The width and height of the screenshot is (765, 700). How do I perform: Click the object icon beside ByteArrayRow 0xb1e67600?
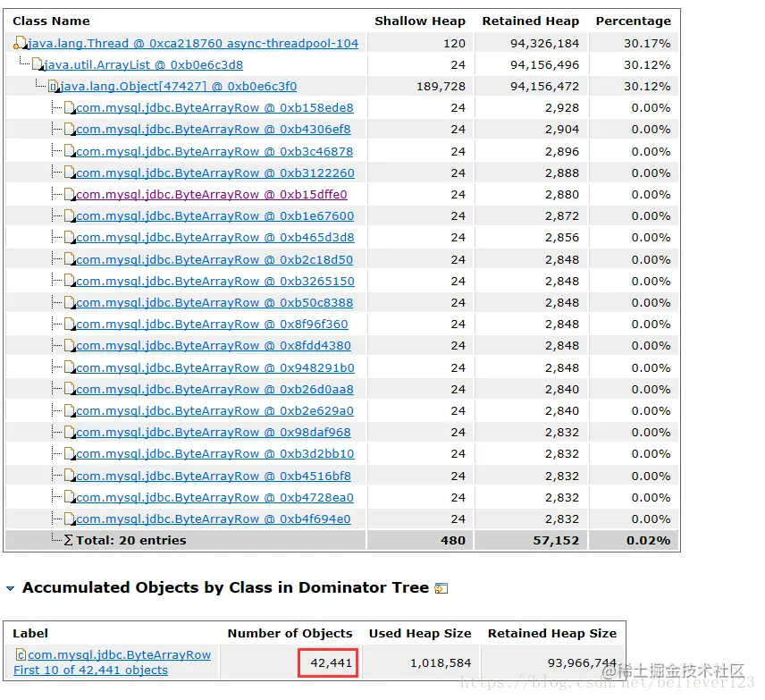pos(70,216)
